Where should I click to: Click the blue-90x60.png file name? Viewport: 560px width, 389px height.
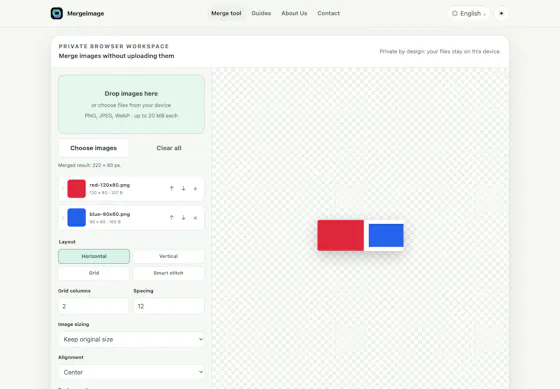tap(110, 214)
